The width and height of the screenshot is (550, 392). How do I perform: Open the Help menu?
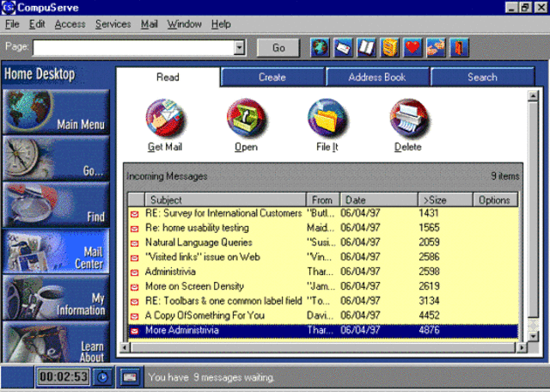pyautogui.click(x=221, y=24)
